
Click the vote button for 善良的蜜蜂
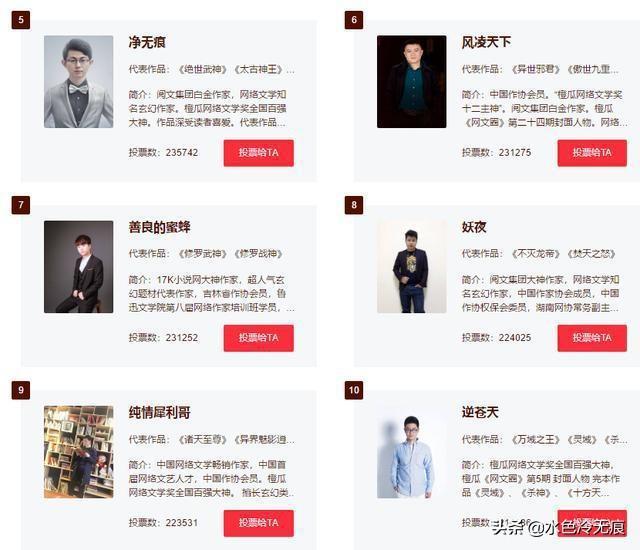(258, 338)
